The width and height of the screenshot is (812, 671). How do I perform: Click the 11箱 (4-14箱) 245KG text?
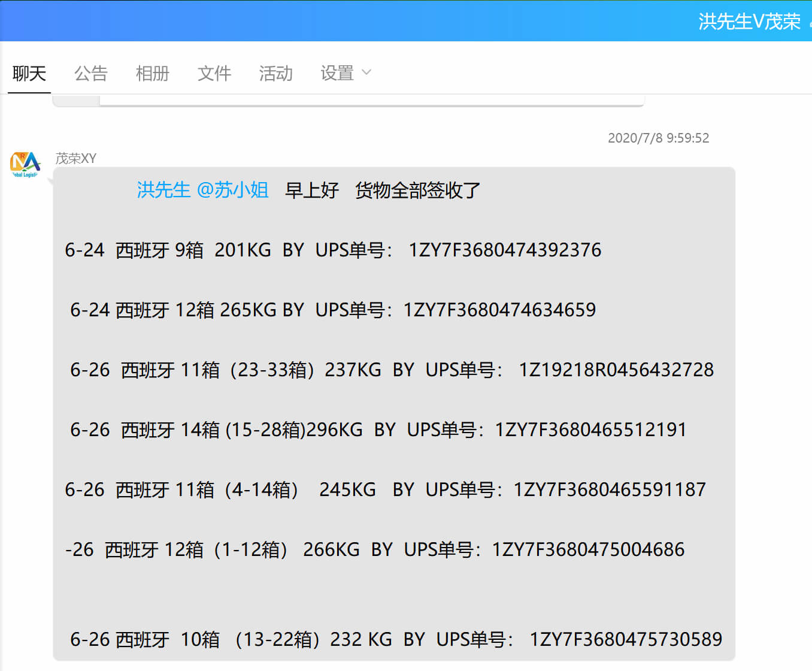click(x=275, y=489)
